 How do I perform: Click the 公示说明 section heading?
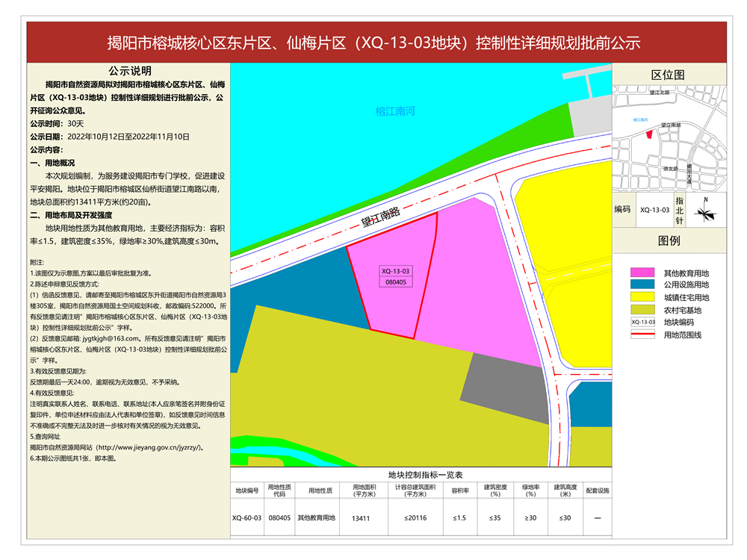[129, 71]
